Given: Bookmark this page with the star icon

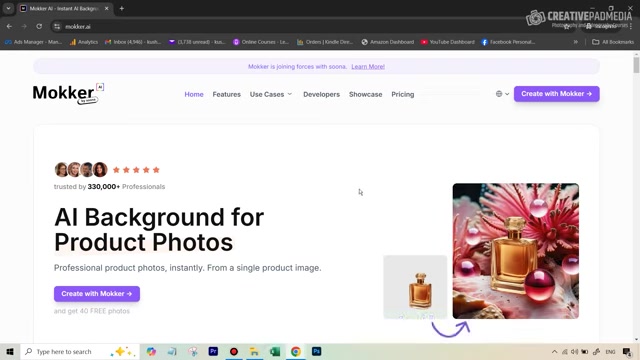Looking at the screenshot, I should coord(567,27).
